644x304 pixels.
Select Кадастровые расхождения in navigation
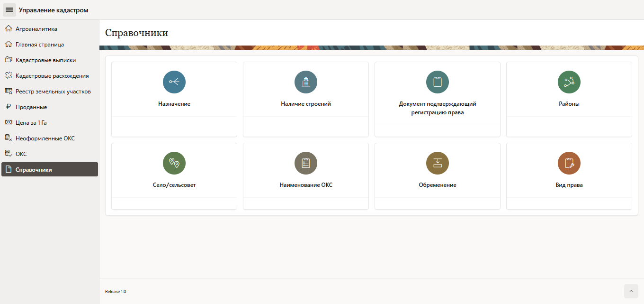(x=52, y=76)
